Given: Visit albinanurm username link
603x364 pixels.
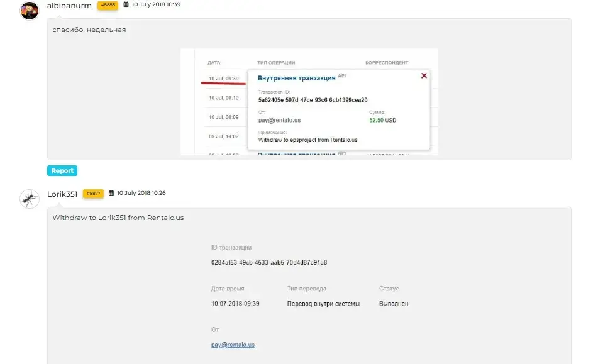Looking at the screenshot, I should pyautogui.click(x=69, y=6).
